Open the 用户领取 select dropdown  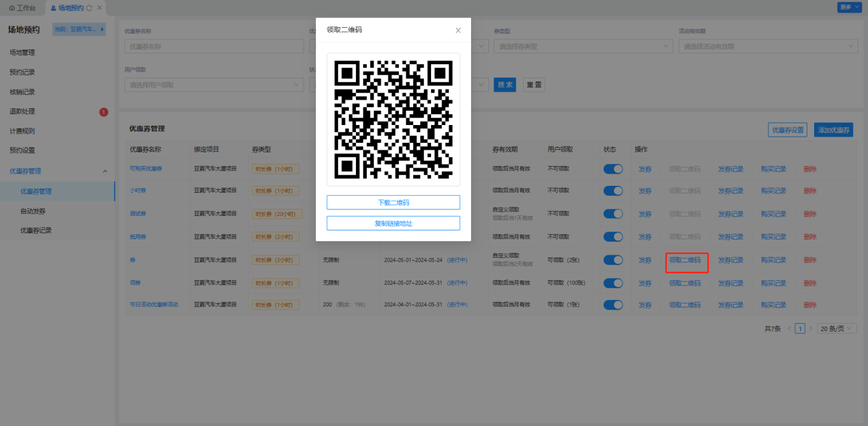[214, 85]
